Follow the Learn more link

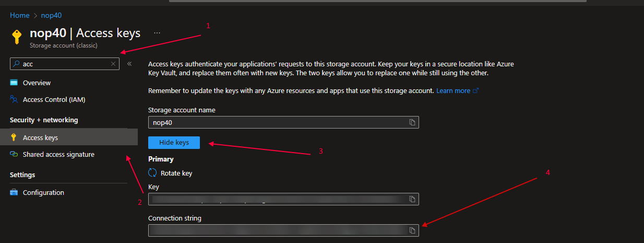[x=457, y=90]
